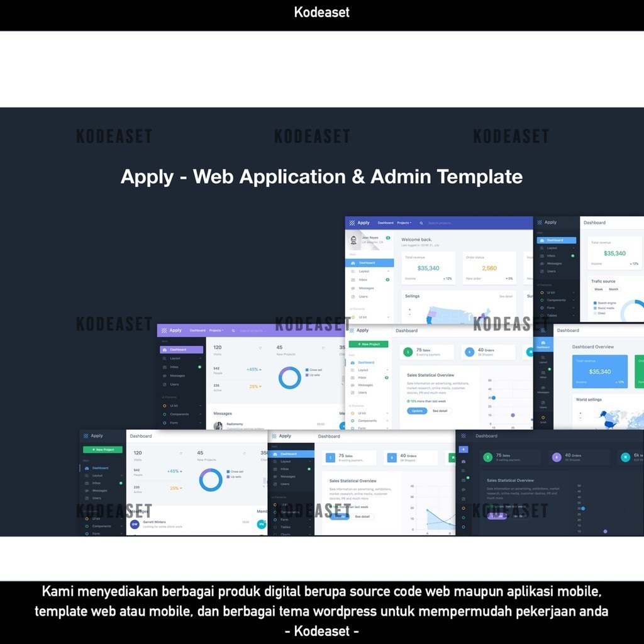This screenshot has width=644, height=644.
Task: Click refresh icon on 45 New Projects, purple mockup
Action: pyautogui.click(x=323, y=348)
